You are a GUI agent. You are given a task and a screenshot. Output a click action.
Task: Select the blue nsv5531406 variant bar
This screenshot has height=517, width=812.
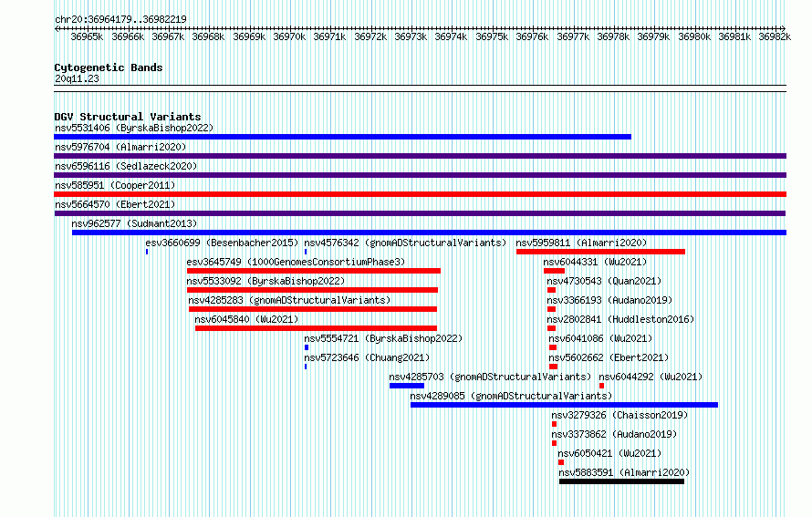pyautogui.click(x=342, y=137)
